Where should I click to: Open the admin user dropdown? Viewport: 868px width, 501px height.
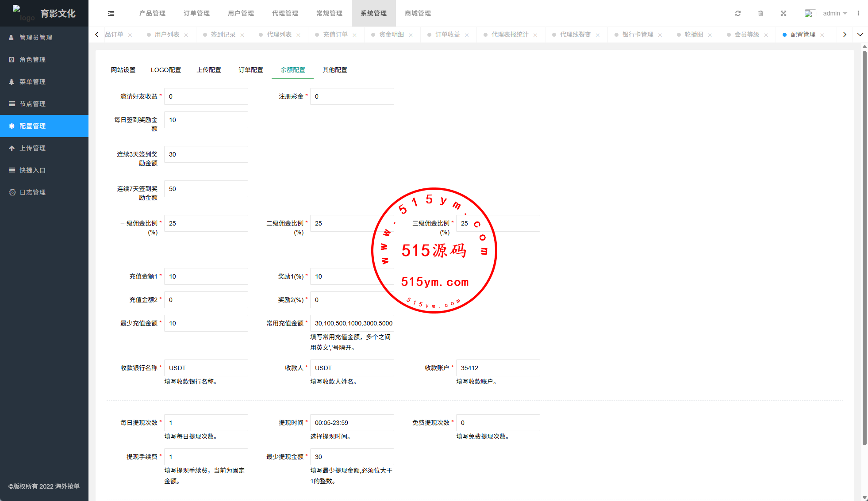pos(834,13)
